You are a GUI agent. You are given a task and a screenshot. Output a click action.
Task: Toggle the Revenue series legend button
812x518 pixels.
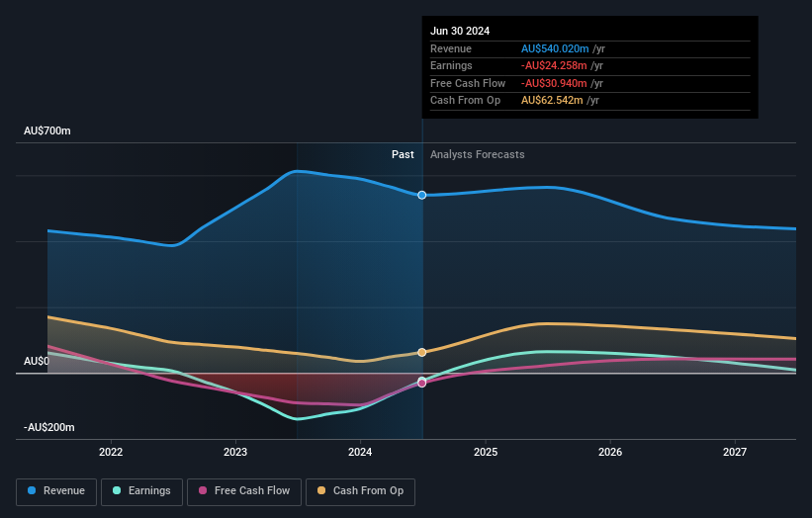coord(56,491)
